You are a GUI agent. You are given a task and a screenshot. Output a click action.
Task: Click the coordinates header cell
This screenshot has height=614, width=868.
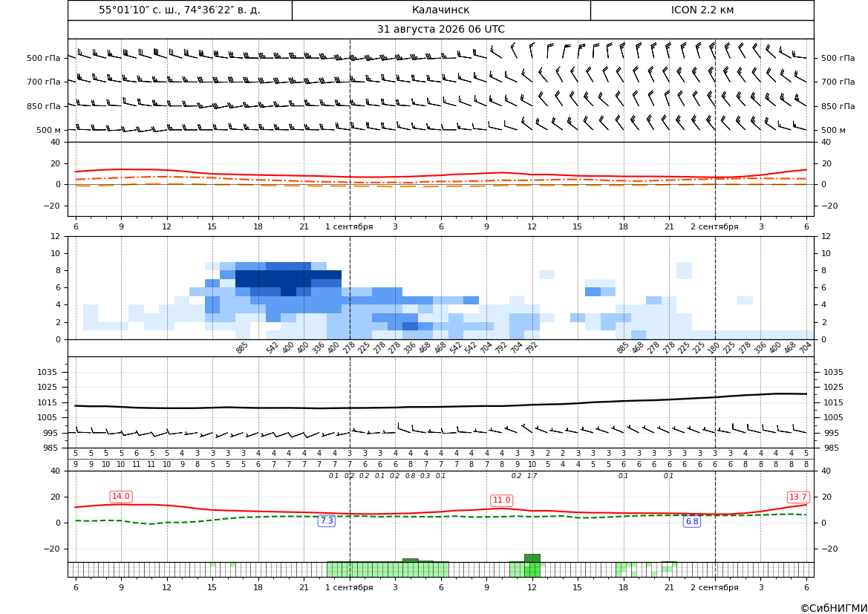pyautogui.click(x=180, y=10)
